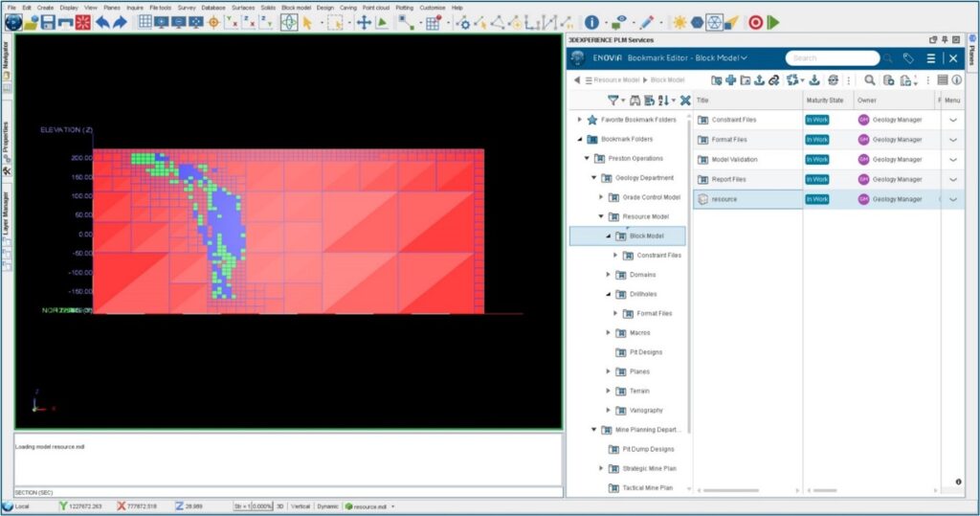Click the red record macro icon

click(756, 23)
